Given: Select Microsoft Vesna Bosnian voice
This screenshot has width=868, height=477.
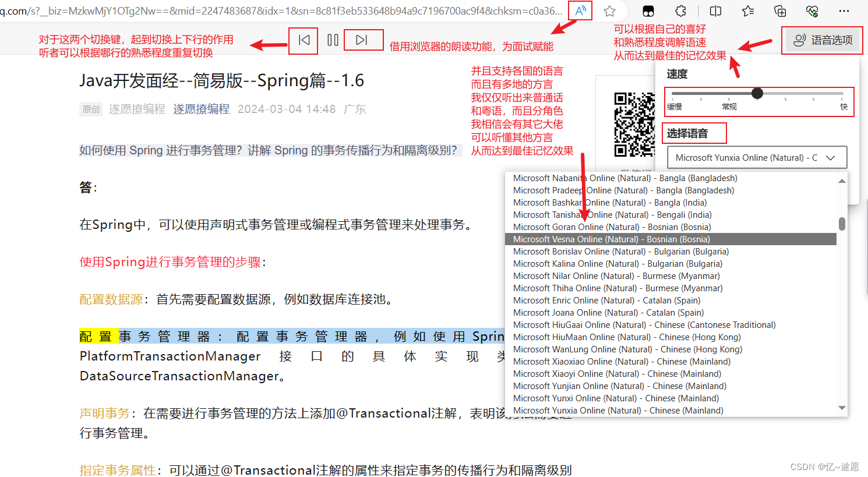Looking at the screenshot, I should point(671,239).
